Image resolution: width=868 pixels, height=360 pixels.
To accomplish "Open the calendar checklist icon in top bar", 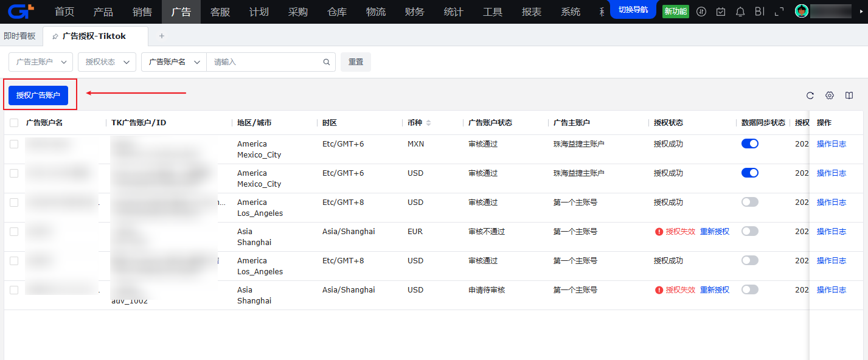I will coord(721,12).
